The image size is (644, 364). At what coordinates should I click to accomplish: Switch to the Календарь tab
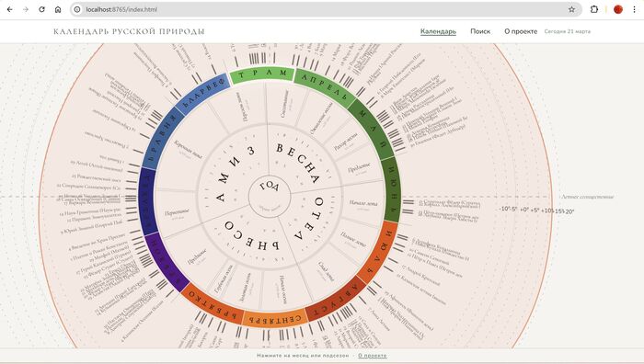pyautogui.click(x=438, y=31)
